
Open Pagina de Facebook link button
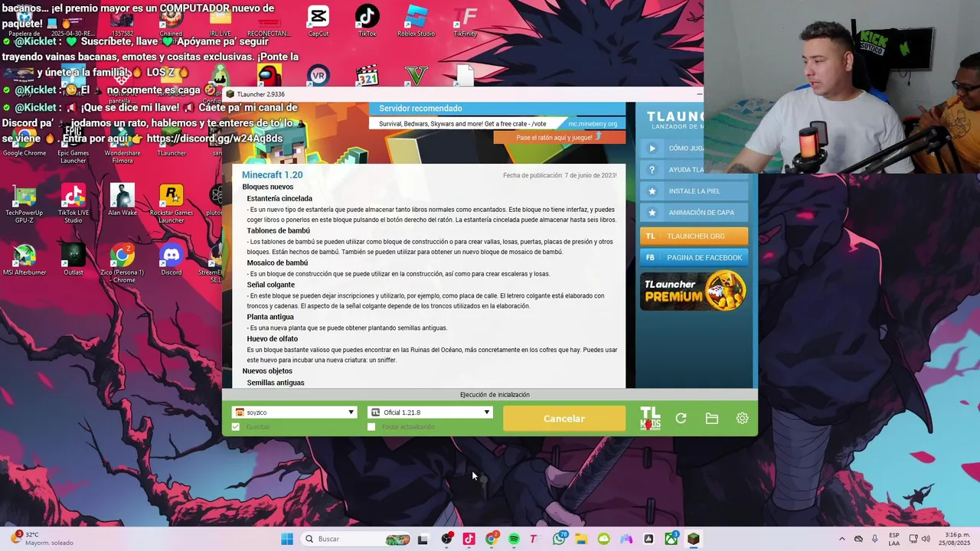[694, 257]
